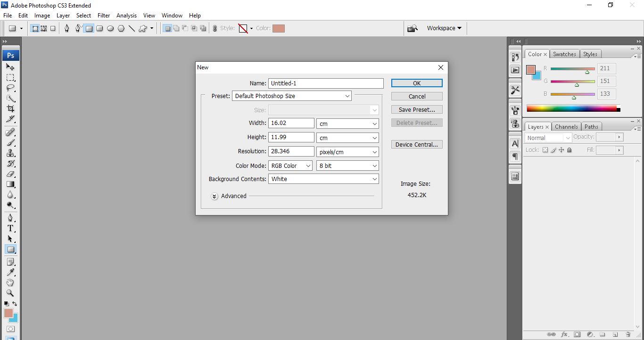Select the History Brush tool
Screen dimensions: 644x340
click(10, 164)
